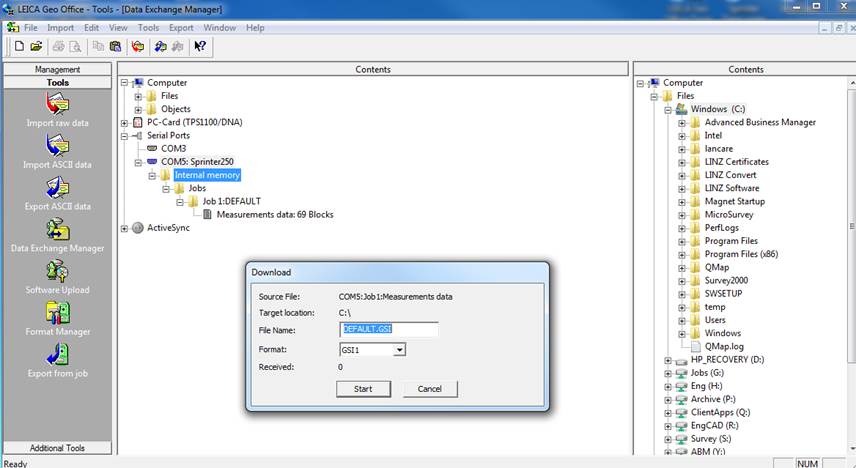
Task: Click the context Help toolbar icon
Action: click(x=199, y=46)
